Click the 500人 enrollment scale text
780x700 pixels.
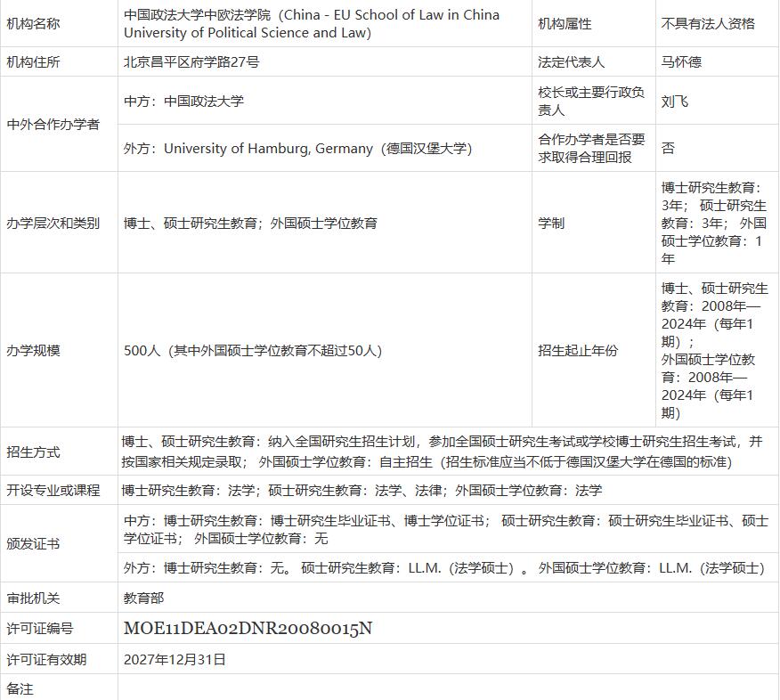[x=253, y=350]
